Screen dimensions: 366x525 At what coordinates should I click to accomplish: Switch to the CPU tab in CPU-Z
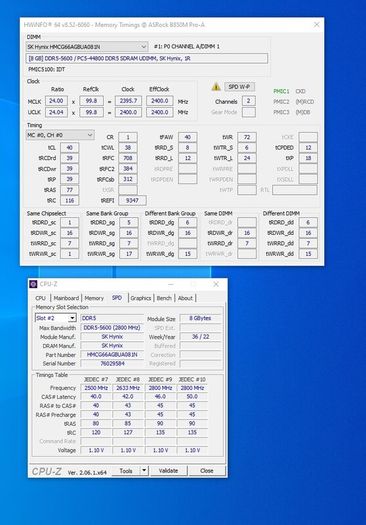click(x=41, y=298)
